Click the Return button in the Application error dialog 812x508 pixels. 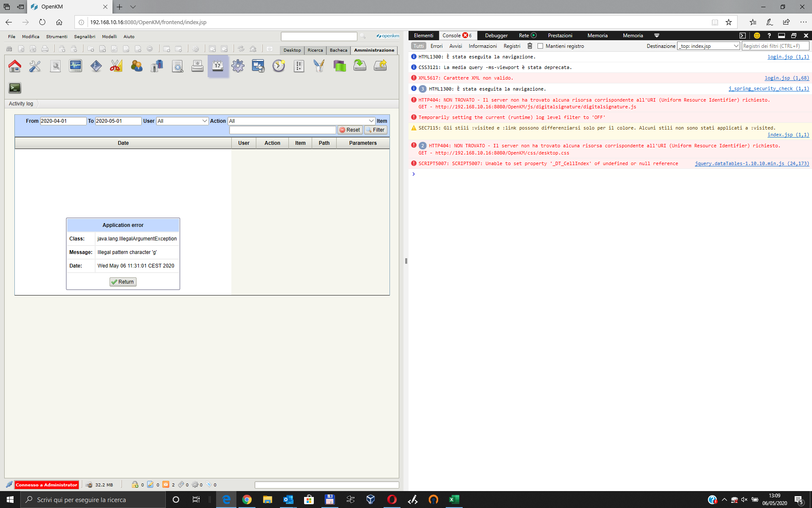point(123,282)
